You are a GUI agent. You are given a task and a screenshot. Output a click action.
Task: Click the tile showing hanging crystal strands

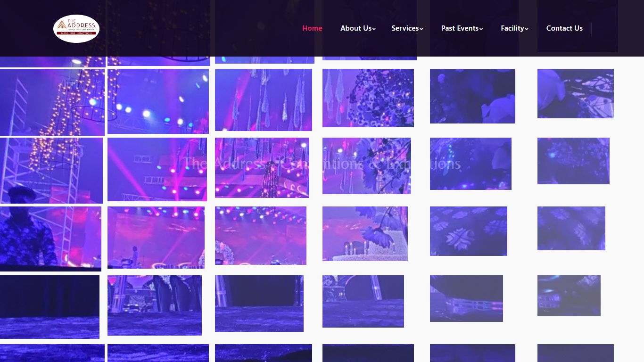[264, 100]
